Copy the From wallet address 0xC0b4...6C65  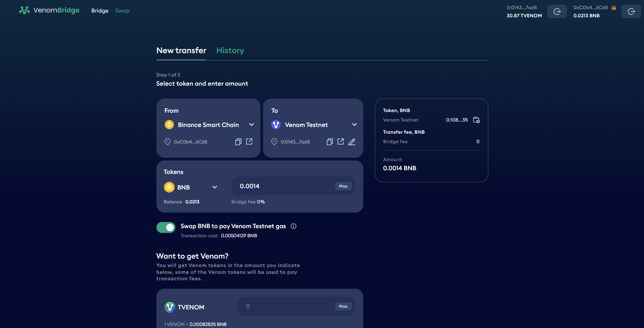coord(238,142)
